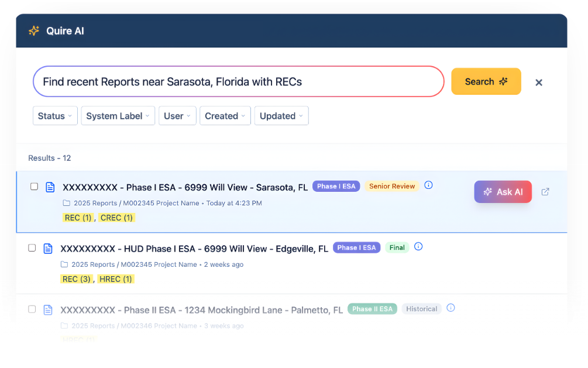Click inside the search query field
The width and height of the screenshot is (588, 368).
point(234,82)
